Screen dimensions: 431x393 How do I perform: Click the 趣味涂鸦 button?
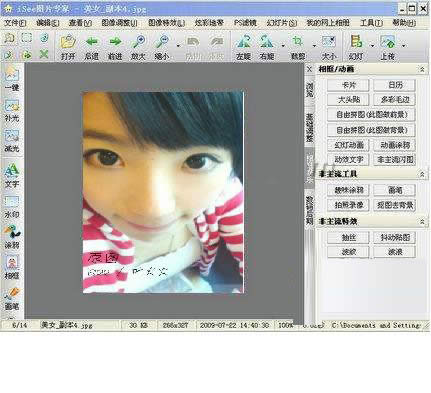[x=348, y=190]
